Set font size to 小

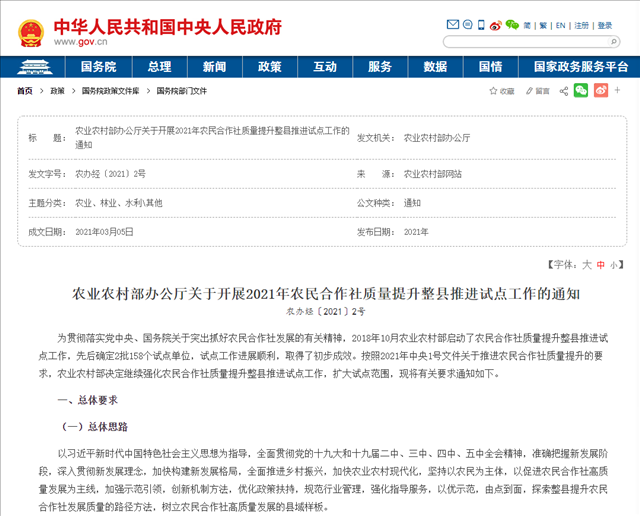click(x=613, y=265)
